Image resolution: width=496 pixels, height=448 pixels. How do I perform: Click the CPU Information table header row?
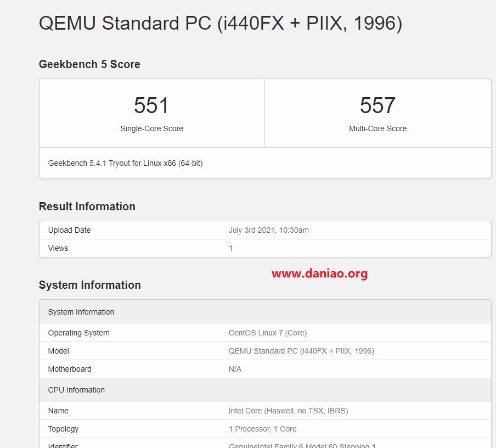[265, 390]
